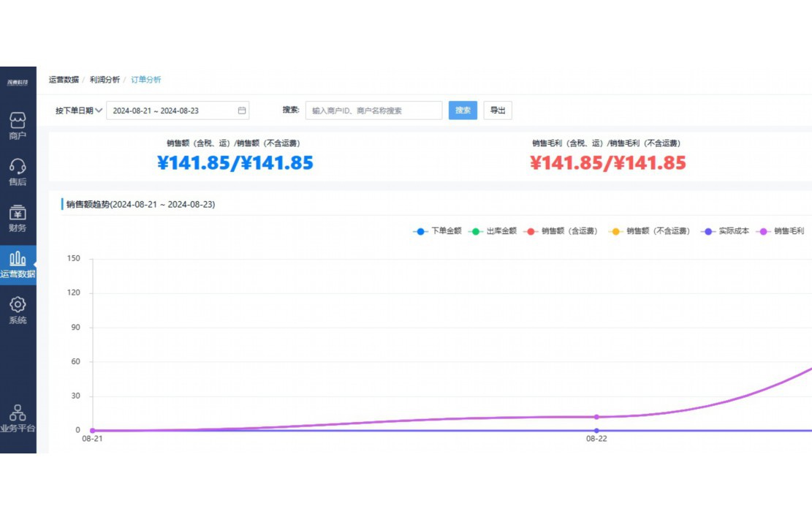Open the date range picker showing 2024-08-21
The width and height of the screenshot is (812, 520).
(x=168, y=110)
